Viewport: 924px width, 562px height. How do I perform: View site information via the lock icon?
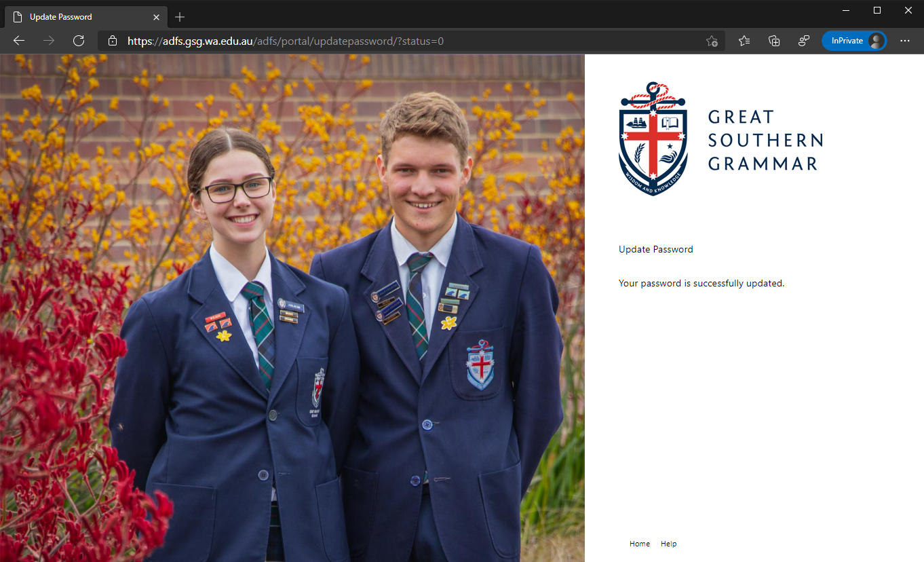(x=113, y=41)
